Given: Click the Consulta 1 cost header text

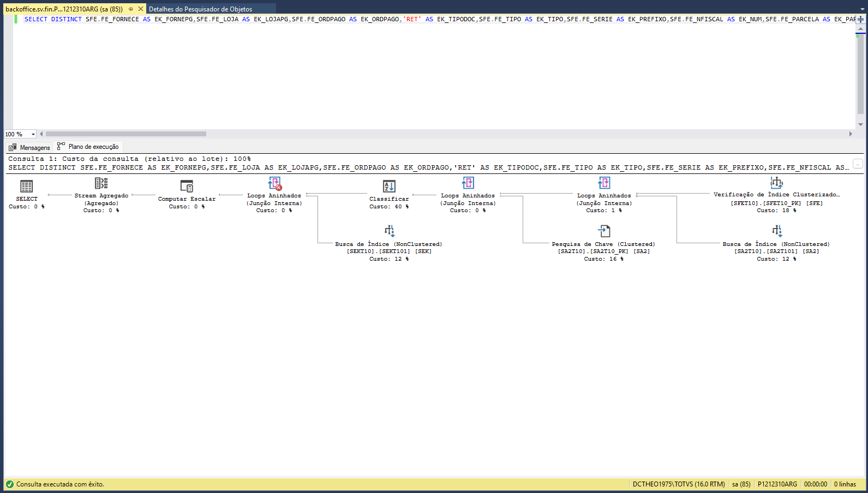Looking at the screenshot, I should point(130,159).
